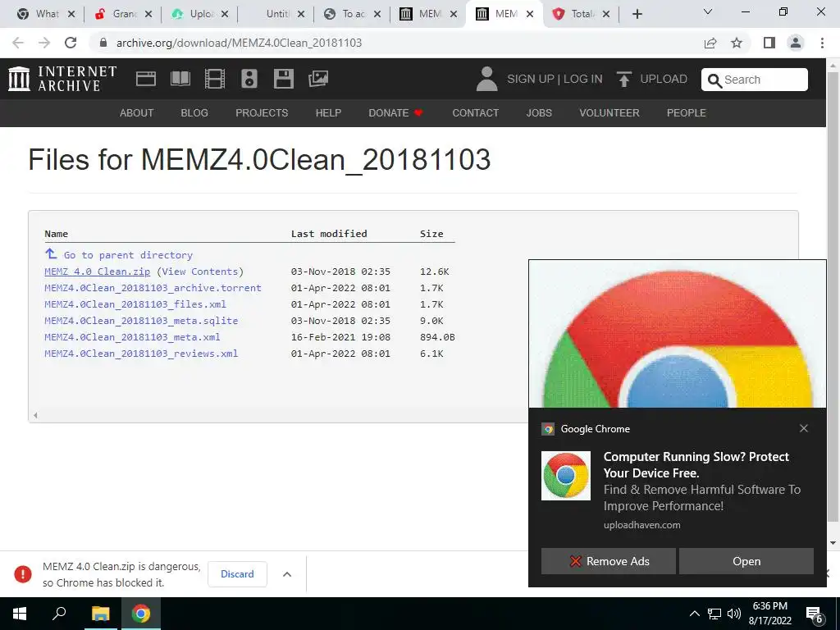Close the Google Chrome notification popup
The image size is (840, 630).
point(804,428)
